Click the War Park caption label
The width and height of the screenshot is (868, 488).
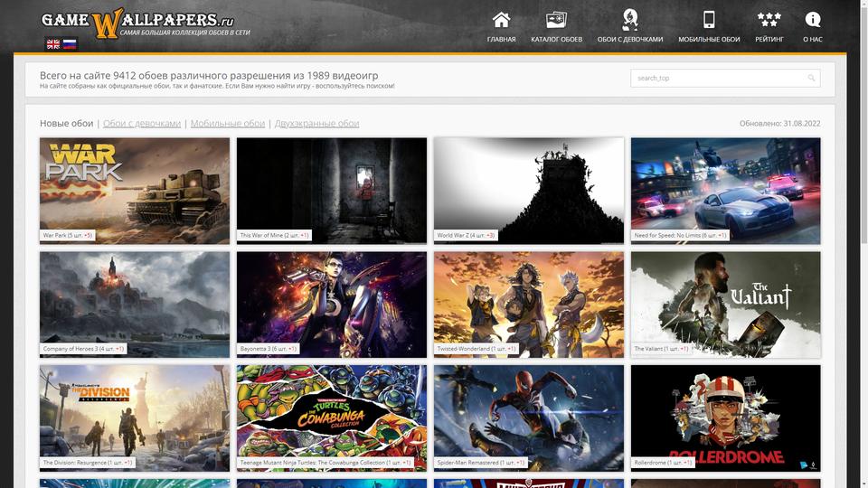68,235
